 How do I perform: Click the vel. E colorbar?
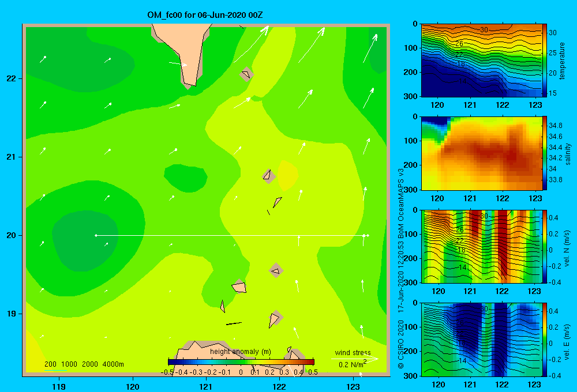[545, 340]
